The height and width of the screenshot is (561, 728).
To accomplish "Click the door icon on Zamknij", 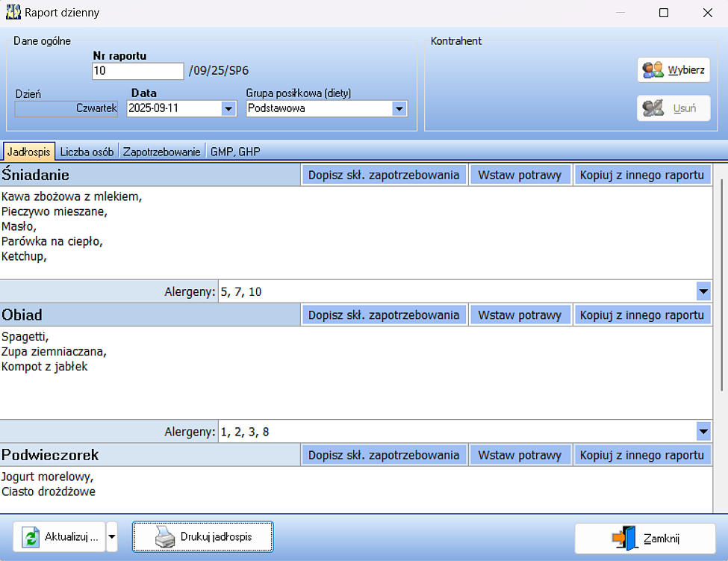I will (x=624, y=538).
